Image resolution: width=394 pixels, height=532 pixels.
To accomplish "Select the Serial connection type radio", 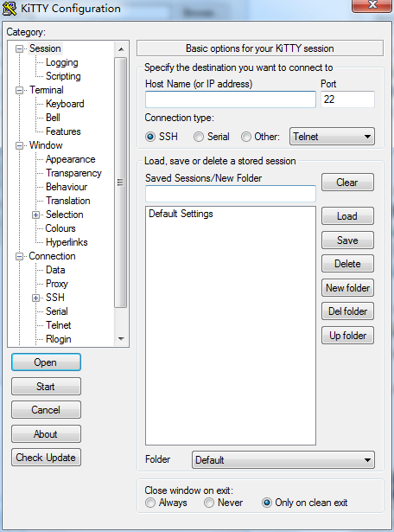I will point(199,137).
